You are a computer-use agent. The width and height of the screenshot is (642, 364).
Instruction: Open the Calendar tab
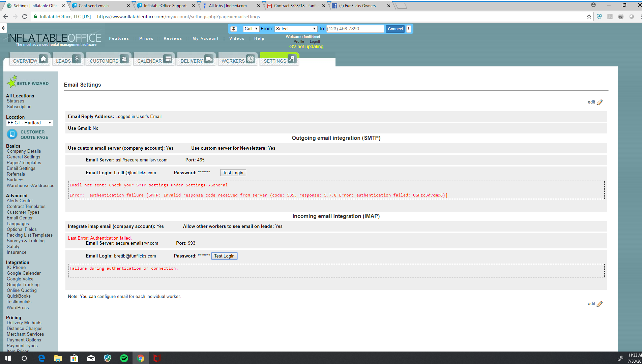tap(154, 60)
